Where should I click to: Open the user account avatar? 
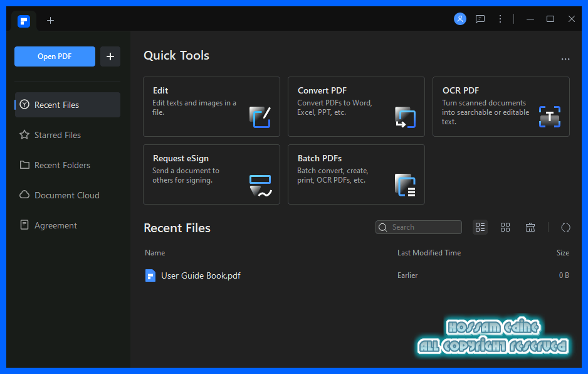[x=459, y=19]
